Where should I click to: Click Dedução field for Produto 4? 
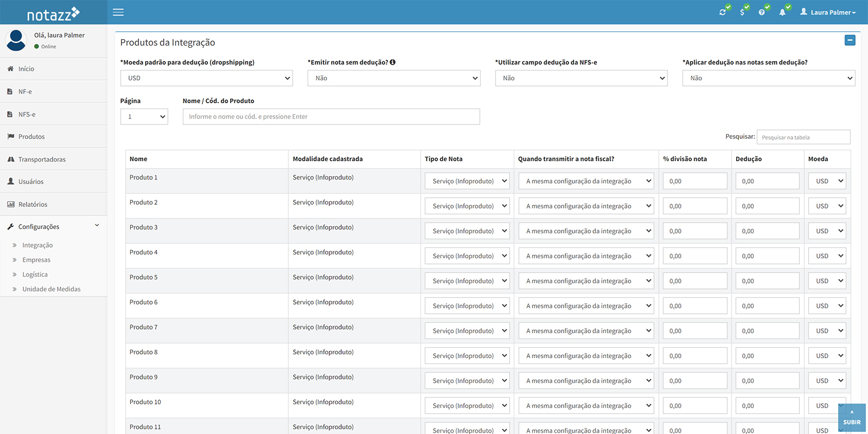point(768,256)
